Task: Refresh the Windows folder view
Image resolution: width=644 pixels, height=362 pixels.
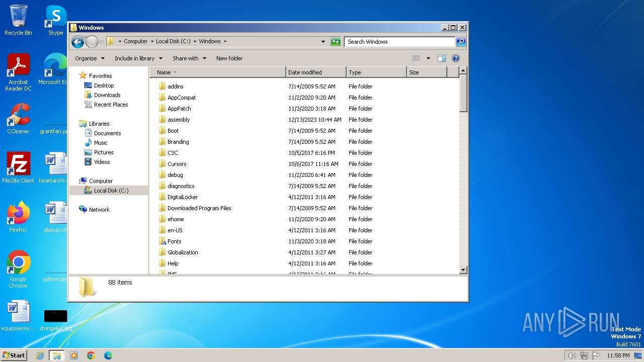Action: (x=336, y=42)
